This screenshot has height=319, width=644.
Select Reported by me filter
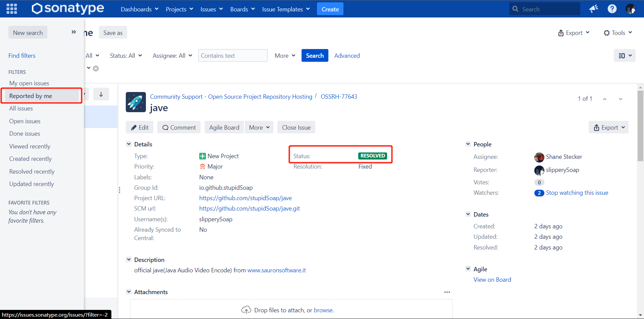[42, 96]
